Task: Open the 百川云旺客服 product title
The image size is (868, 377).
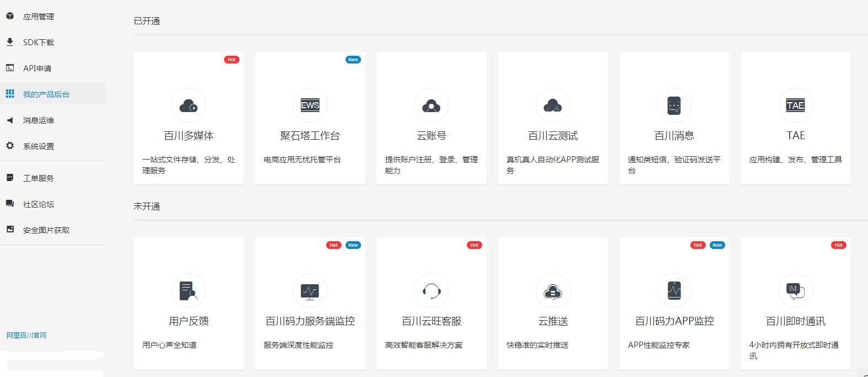Action: pyautogui.click(x=432, y=321)
